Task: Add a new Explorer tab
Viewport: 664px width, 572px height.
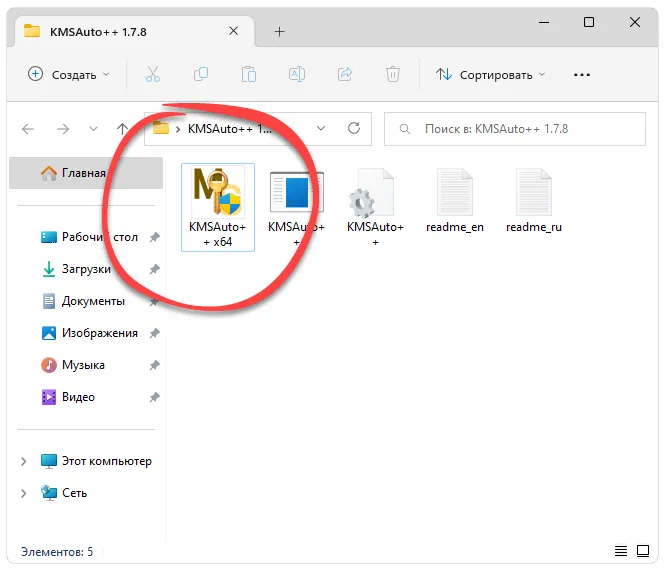Action: click(279, 31)
